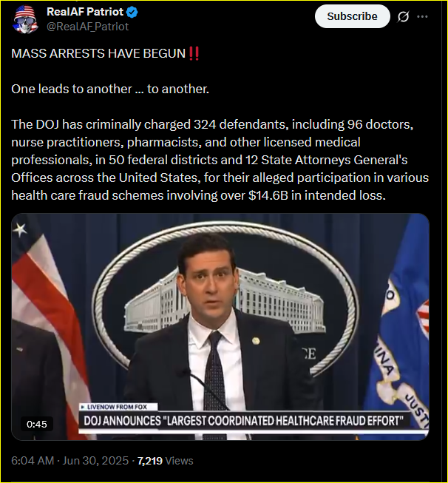The width and height of the screenshot is (448, 483).
Task: Click the Subscribe button
Action: point(352,16)
